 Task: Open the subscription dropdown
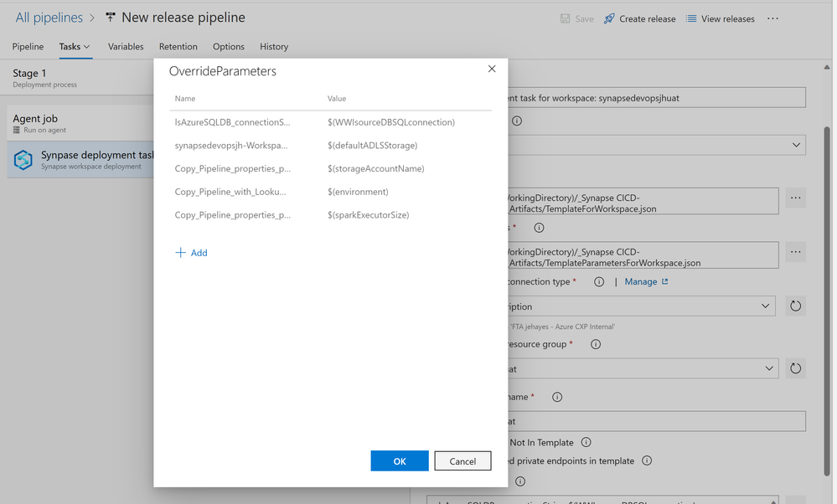pyautogui.click(x=765, y=306)
